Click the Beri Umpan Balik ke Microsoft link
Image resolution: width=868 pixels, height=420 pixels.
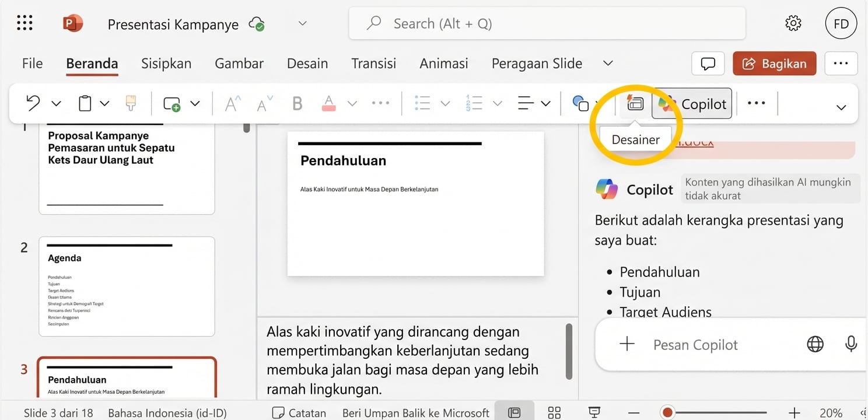415,412
